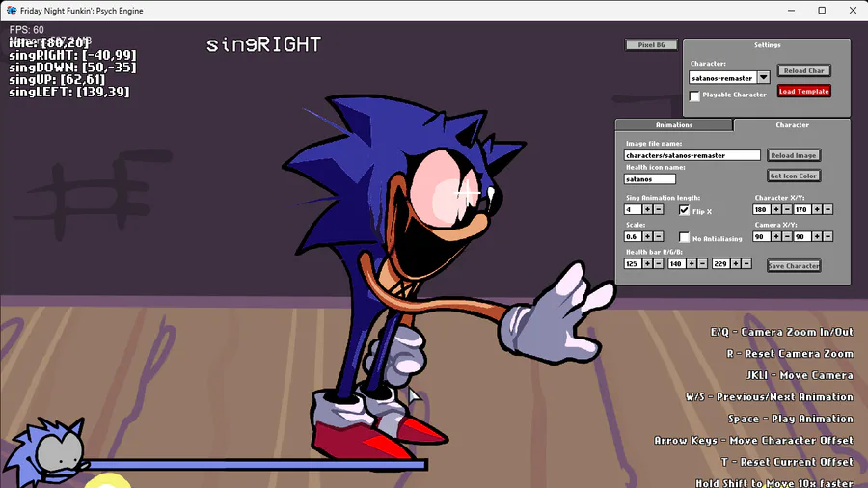Open the Character dropdown arrow

click(764, 77)
